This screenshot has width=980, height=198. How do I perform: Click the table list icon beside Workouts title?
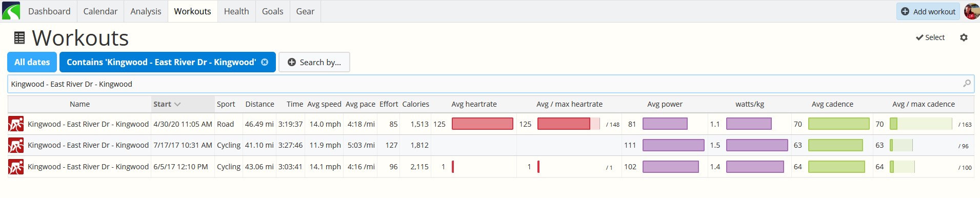[19, 38]
